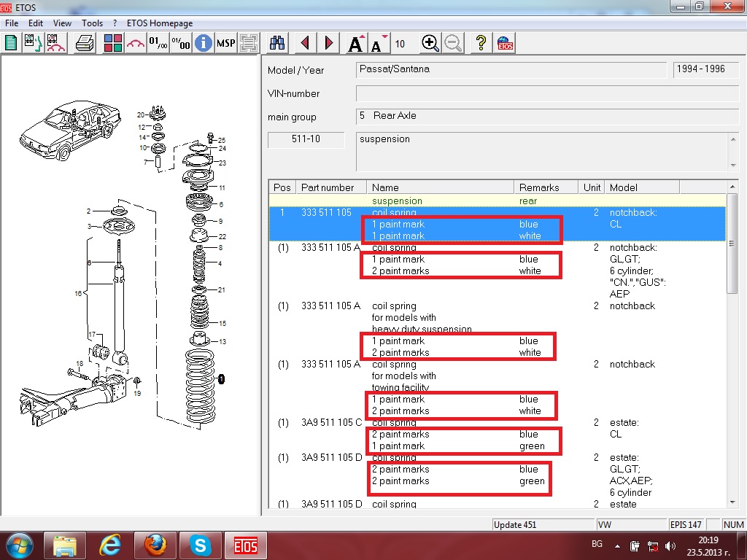The image size is (747, 560).
Task: Click the four-colored squares toolbar icon
Action: 113,43
